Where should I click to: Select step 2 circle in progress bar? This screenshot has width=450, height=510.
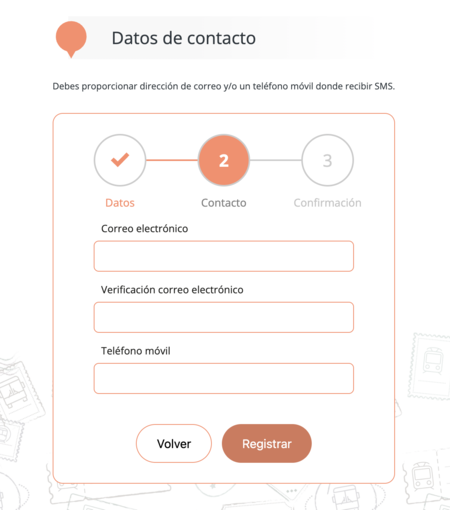click(x=224, y=160)
